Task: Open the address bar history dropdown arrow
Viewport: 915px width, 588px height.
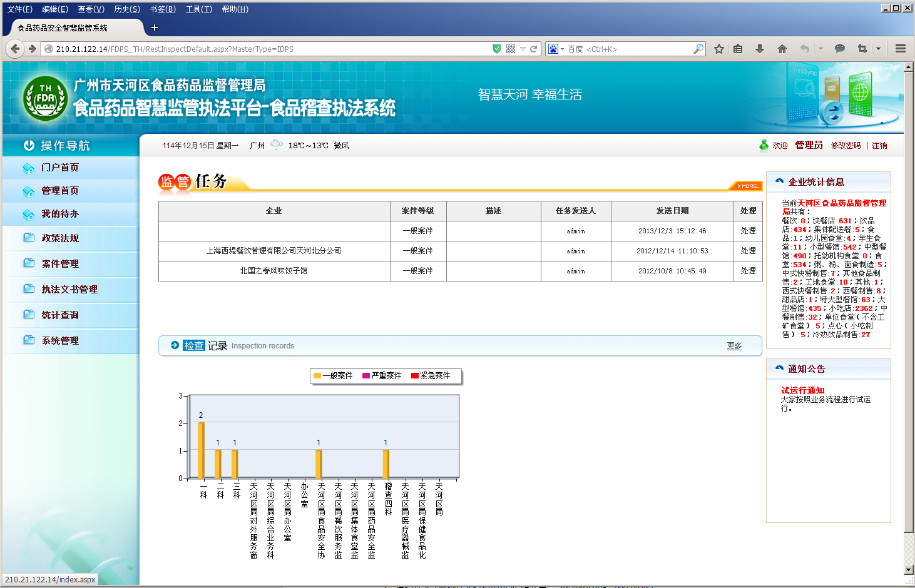Action: [523, 49]
